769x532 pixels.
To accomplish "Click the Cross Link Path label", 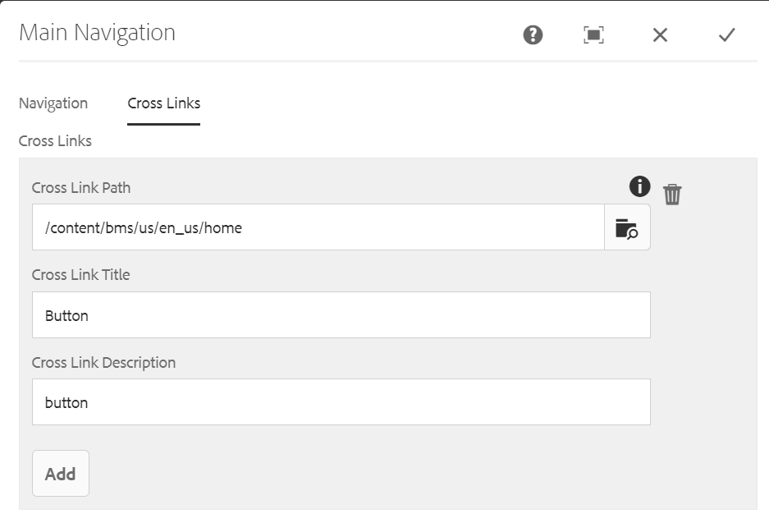I will pos(81,188).
